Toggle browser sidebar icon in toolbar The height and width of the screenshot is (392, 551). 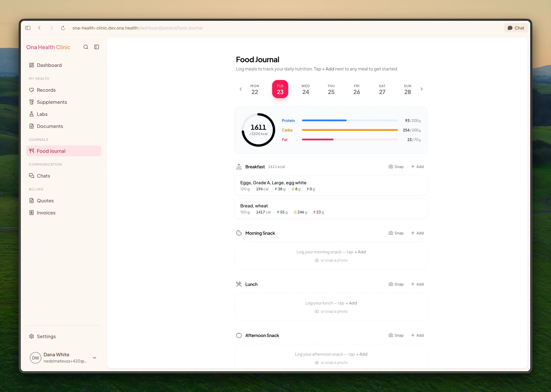28,28
